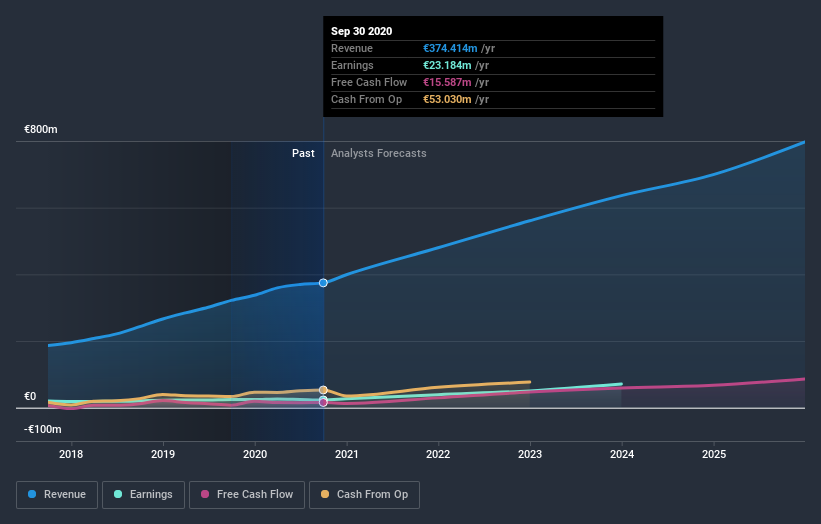Click the €800m y-axis label

coord(41,129)
